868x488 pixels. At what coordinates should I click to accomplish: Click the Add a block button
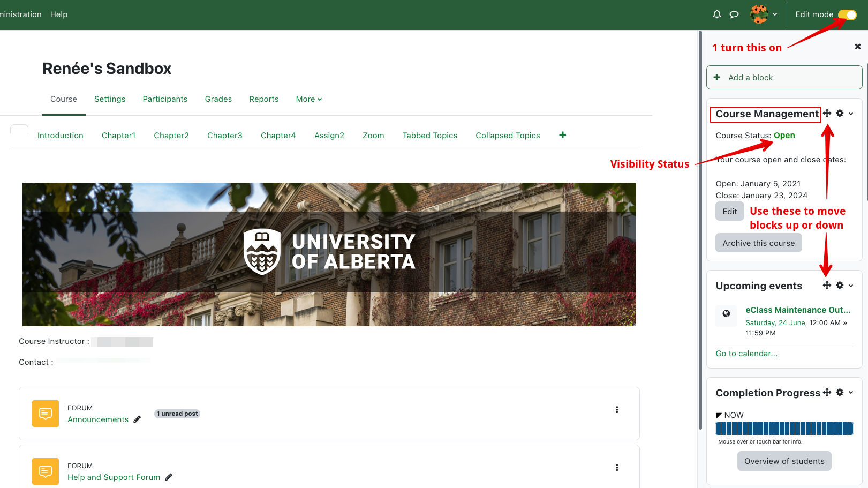[x=784, y=78]
